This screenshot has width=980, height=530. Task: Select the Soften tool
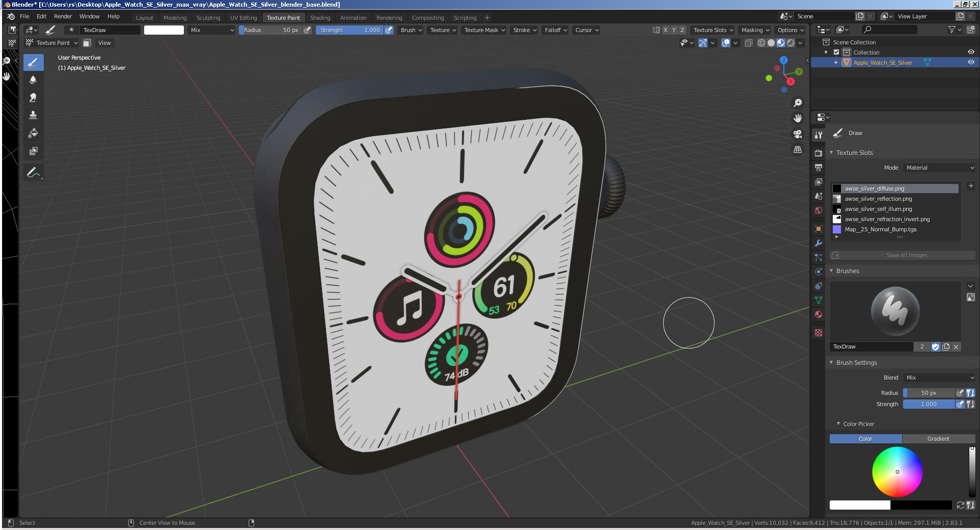click(33, 80)
